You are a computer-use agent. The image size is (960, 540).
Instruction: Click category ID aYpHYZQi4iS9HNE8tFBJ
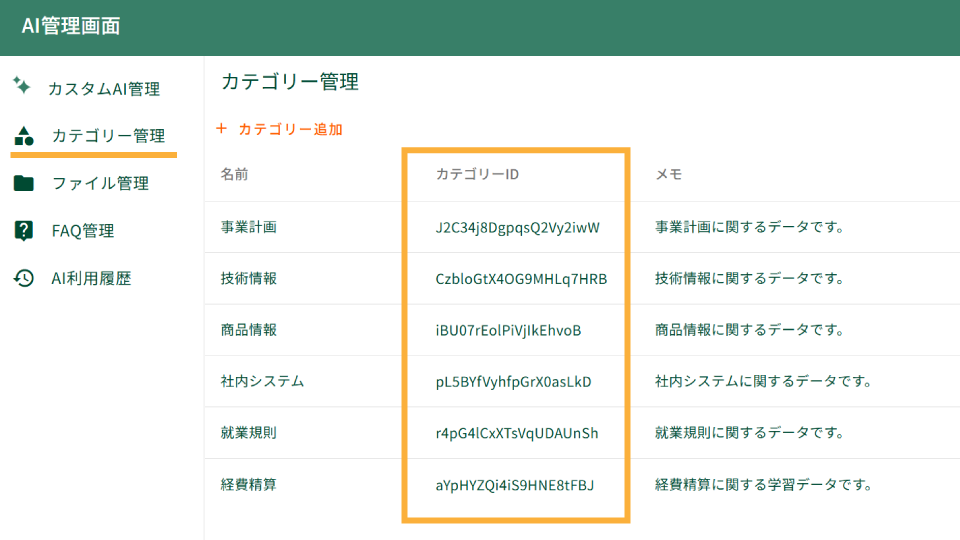515,485
